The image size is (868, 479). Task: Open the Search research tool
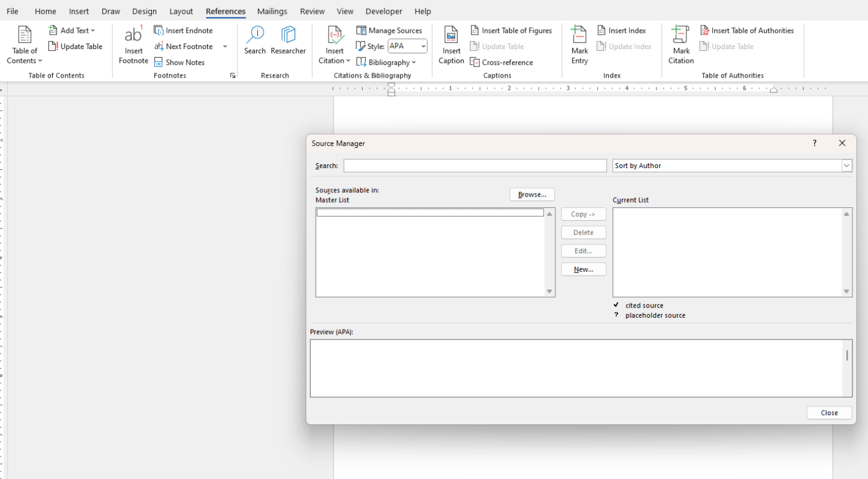(255, 41)
